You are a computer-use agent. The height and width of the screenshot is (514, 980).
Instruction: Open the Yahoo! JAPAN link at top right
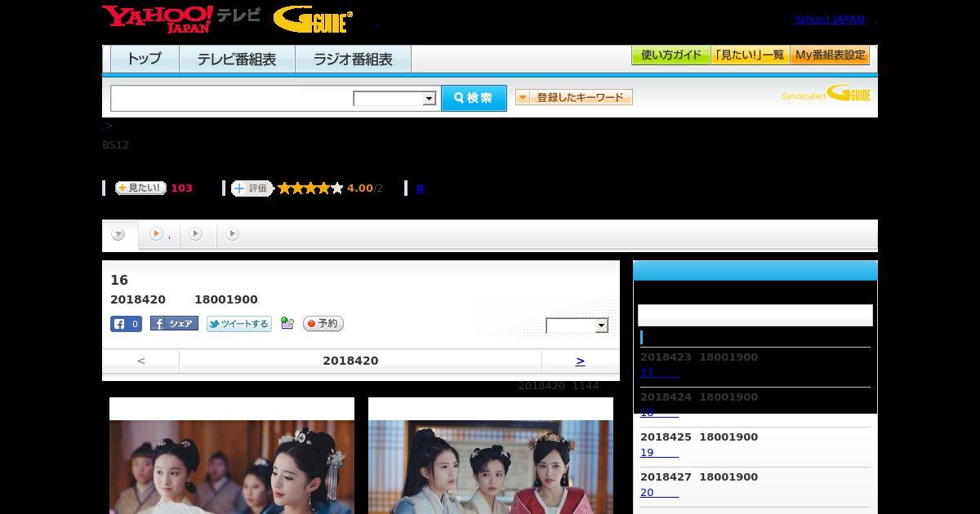coord(829,20)
